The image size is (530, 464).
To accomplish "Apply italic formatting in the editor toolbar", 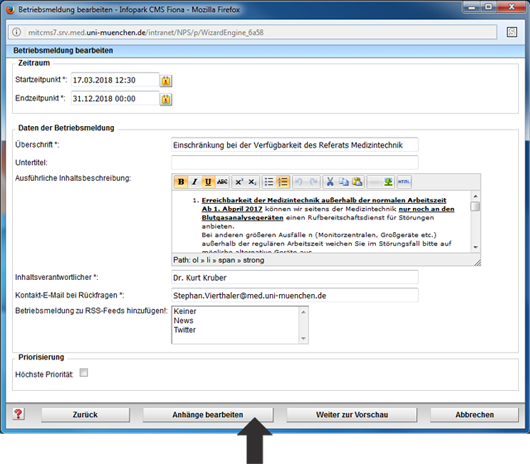I will click(x=195, y=182).
